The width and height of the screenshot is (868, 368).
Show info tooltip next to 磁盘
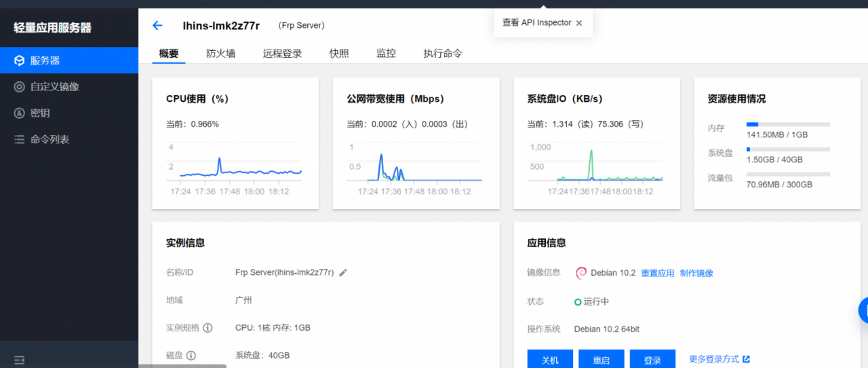coord(191,355)
